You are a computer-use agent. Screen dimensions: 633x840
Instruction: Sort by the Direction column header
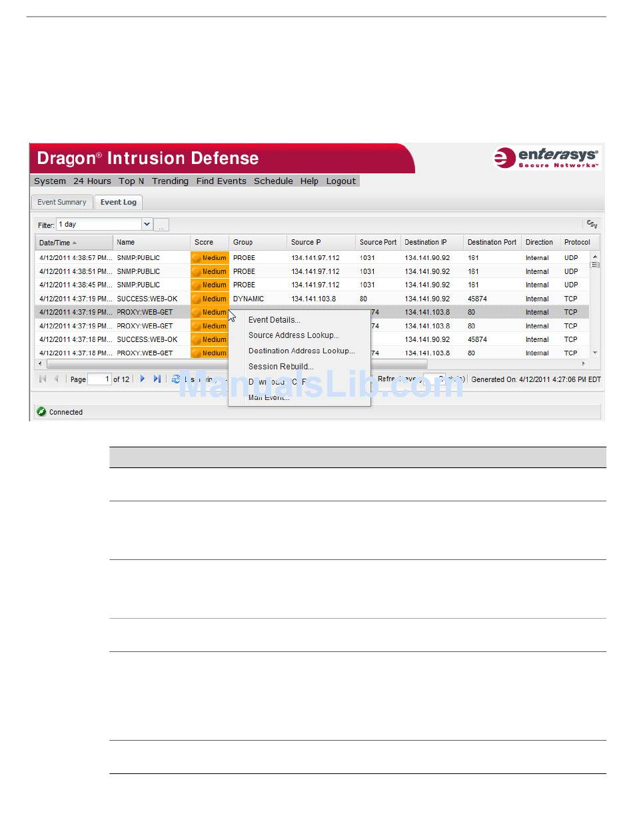(x=540, y=243)
